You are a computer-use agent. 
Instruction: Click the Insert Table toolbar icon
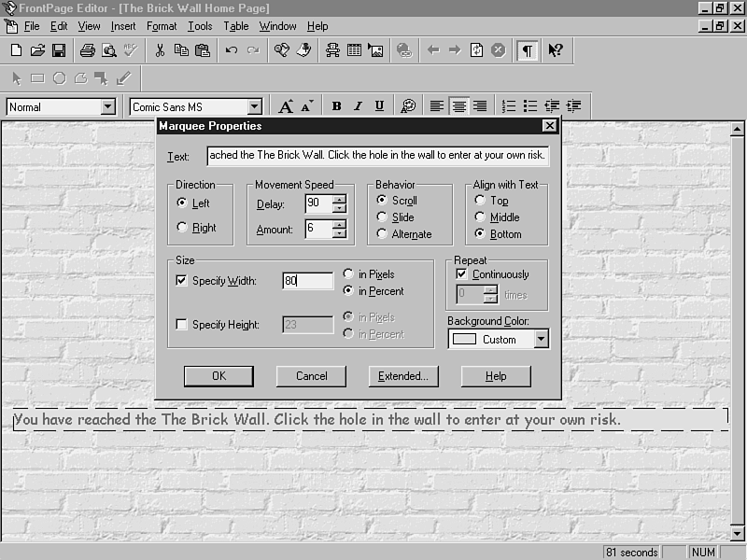(354, 50)
